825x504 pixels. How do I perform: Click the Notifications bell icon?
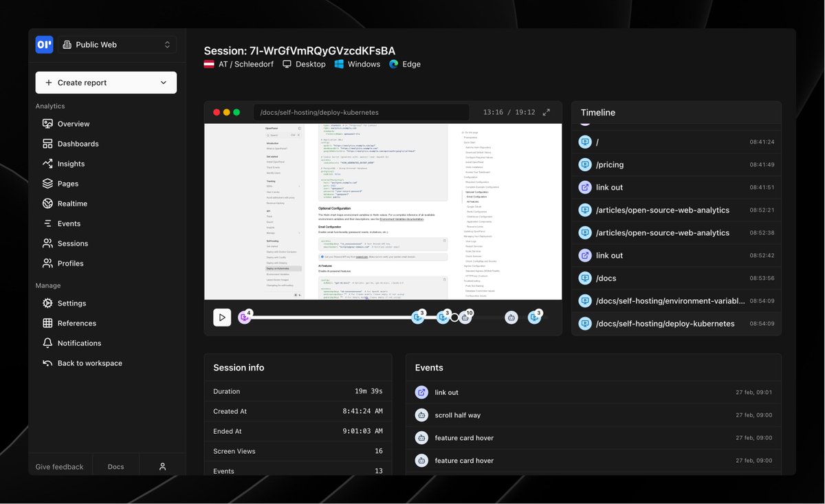coord(47,343)
